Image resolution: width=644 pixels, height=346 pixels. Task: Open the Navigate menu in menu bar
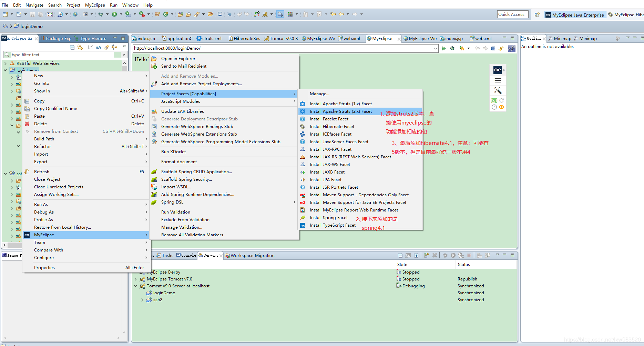coord(34,5)
